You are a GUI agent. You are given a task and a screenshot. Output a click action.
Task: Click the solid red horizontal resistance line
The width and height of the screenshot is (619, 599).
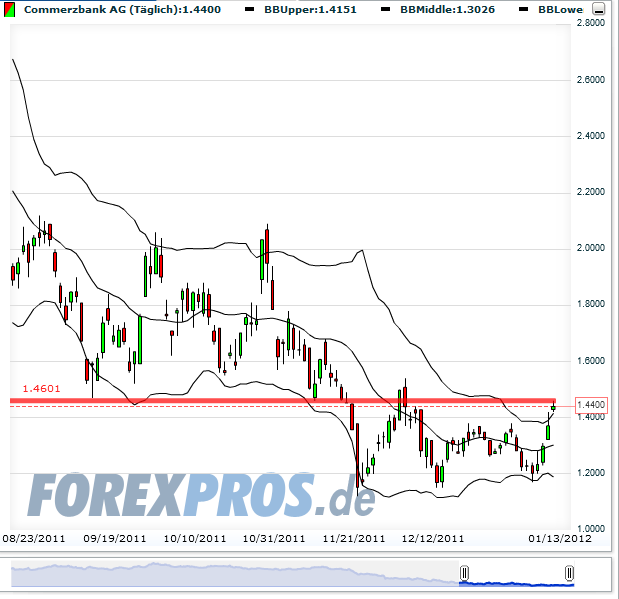283,401
